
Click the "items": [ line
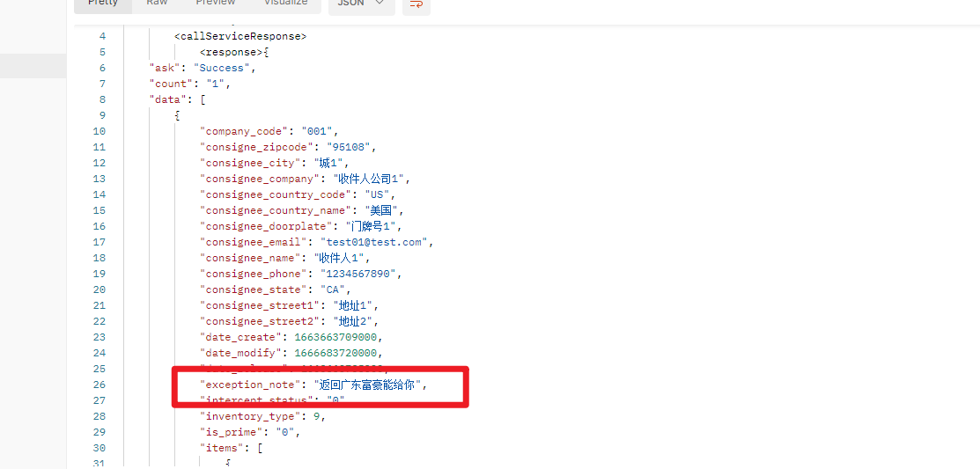pyautogui.click(x=231, y=448)
